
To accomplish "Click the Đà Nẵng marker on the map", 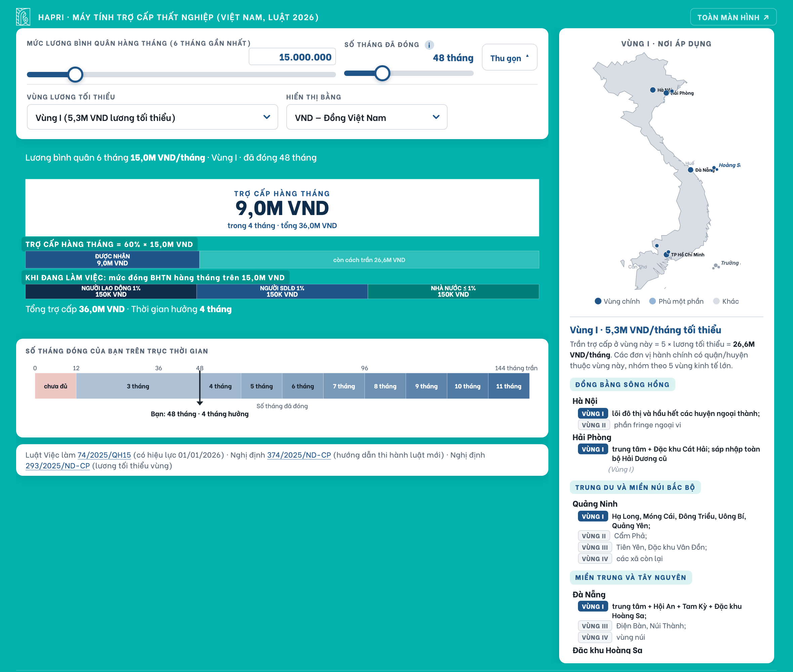I will point(690,170).
